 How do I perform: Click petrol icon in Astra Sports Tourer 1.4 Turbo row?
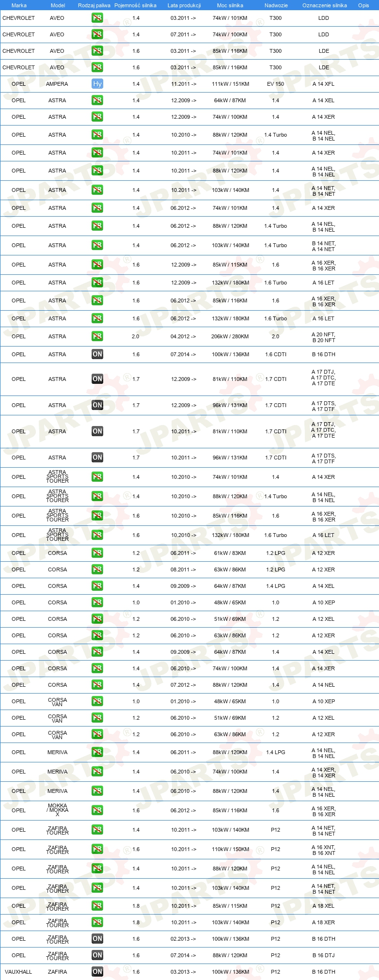tap(97, 496)
